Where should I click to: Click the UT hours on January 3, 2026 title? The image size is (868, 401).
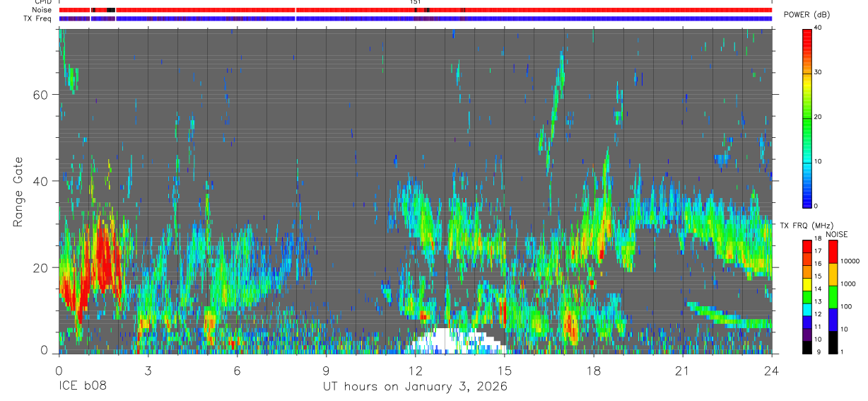(415, 387)
